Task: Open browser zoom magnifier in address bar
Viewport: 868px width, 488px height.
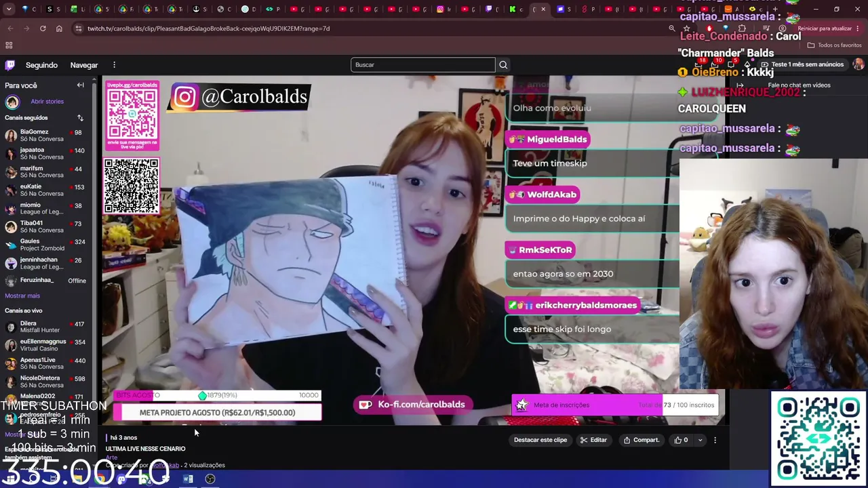Action: coord(672,28)
